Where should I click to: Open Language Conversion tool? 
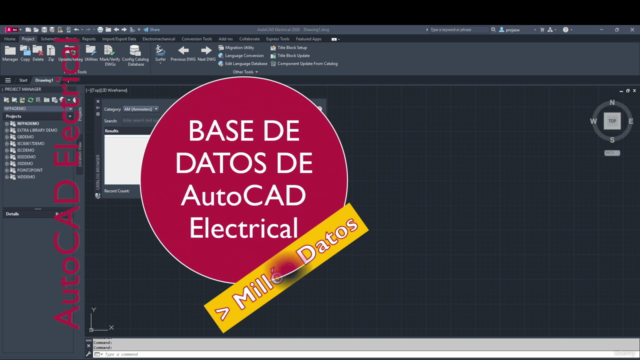pos(241,56)
